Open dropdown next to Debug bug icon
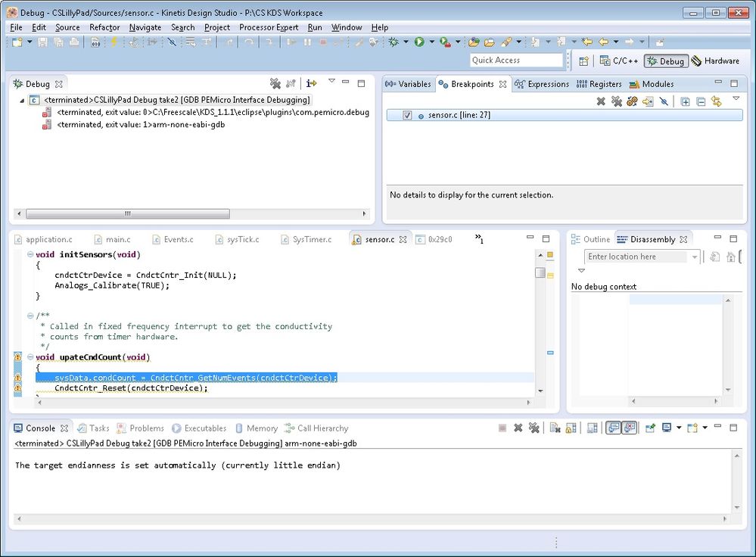Viewport: 756px width, 557px height. (406, 42)
